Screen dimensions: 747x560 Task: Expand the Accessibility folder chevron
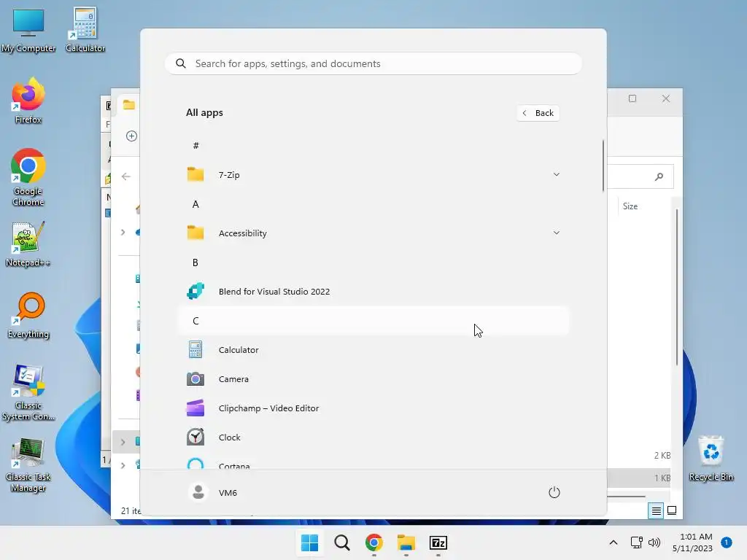point(556,233)
